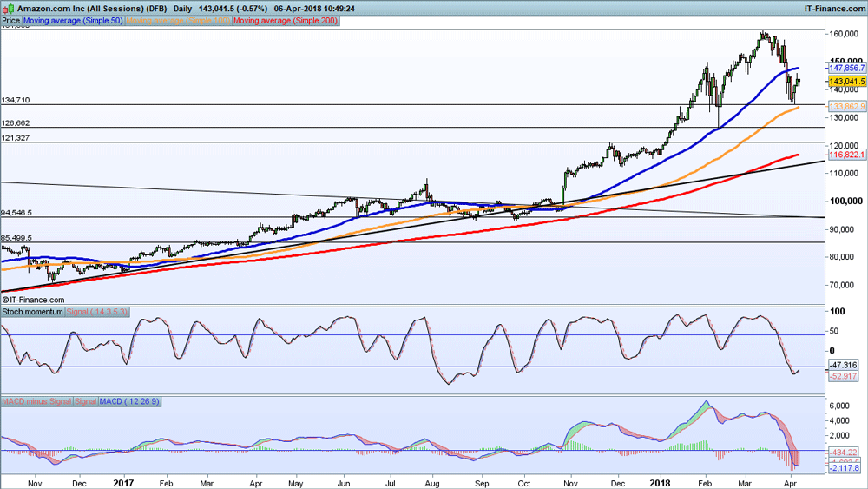Click the 85,499.5 support level label
The height and width of the screenshot is (489, 868).
coord(16,238)
